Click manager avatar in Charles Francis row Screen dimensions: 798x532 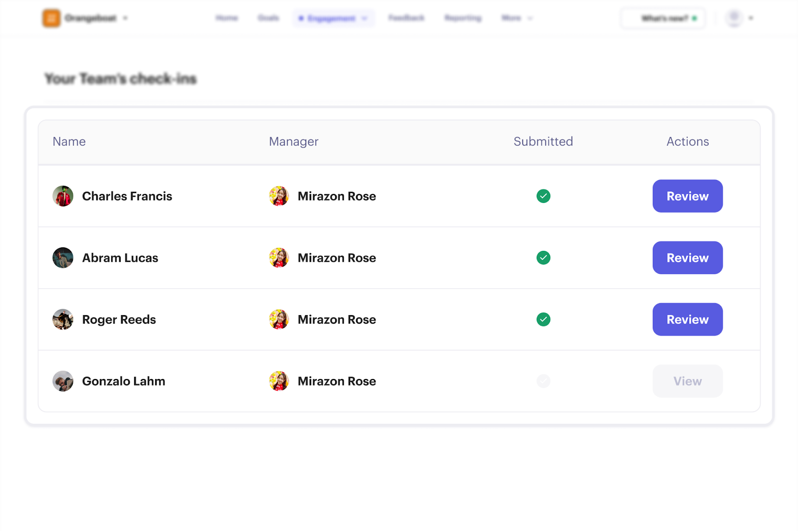(x=279, y=196)
